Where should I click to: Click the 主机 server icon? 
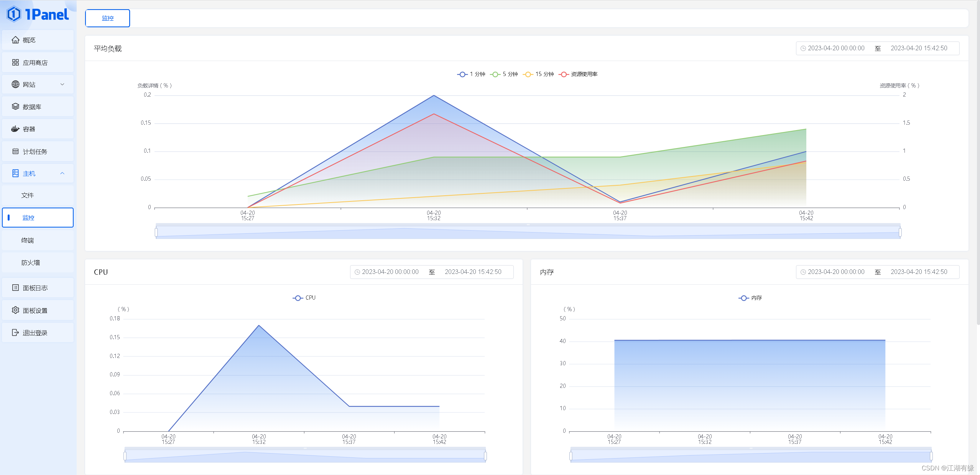point(15,173)
